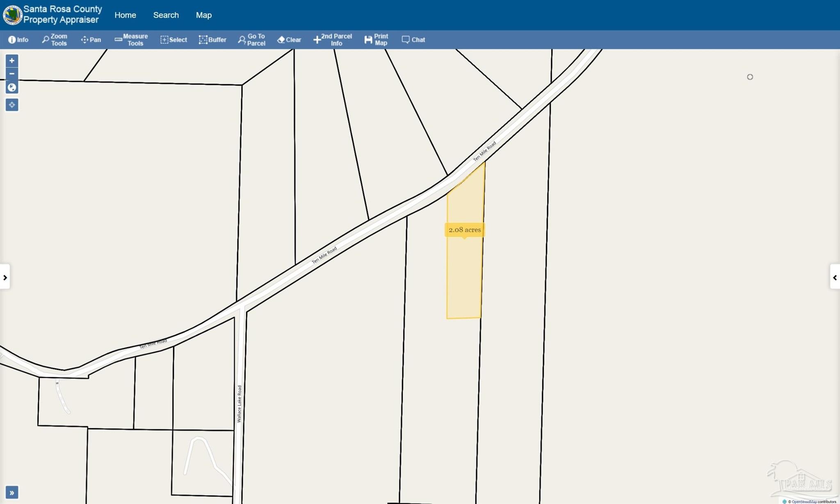This screenshot has width=840, height=504.
Task: Choose the Select tool
Action: [x=173, y=40]
